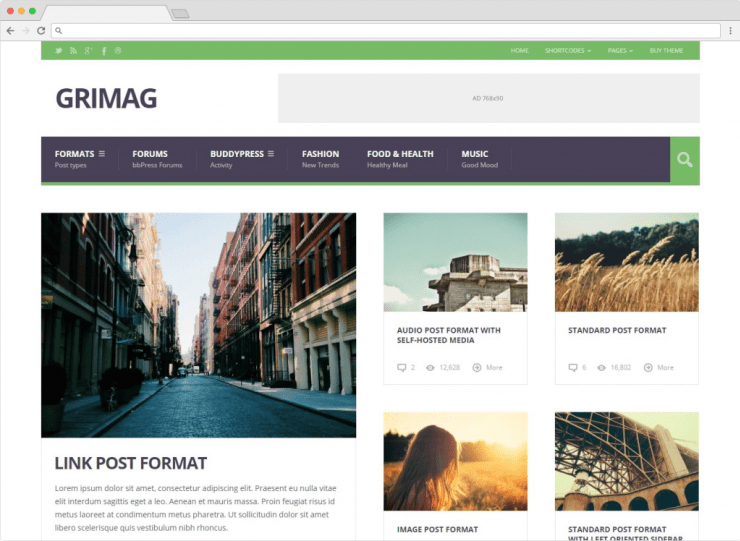Open the Google Plus social icon
740x541 pixels.
tap(88, 50)
